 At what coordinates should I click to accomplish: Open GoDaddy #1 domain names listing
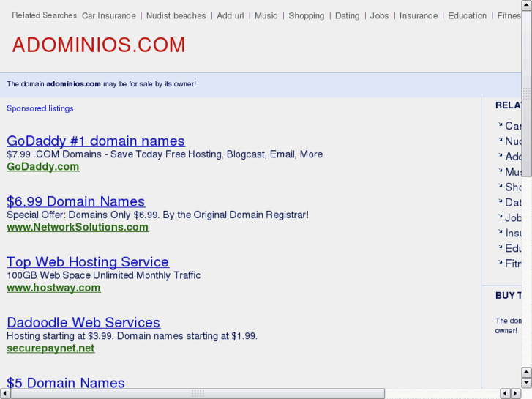[x=96, y=141]
